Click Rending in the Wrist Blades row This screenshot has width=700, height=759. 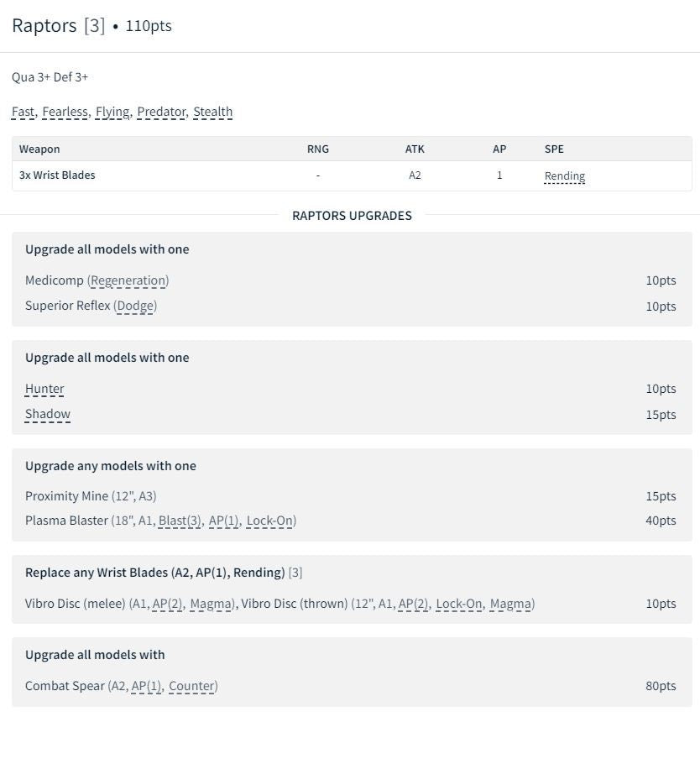pos(564,176)
